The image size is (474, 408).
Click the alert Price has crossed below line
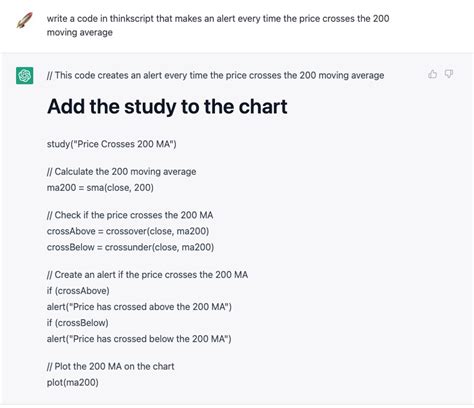click(139, 339)
